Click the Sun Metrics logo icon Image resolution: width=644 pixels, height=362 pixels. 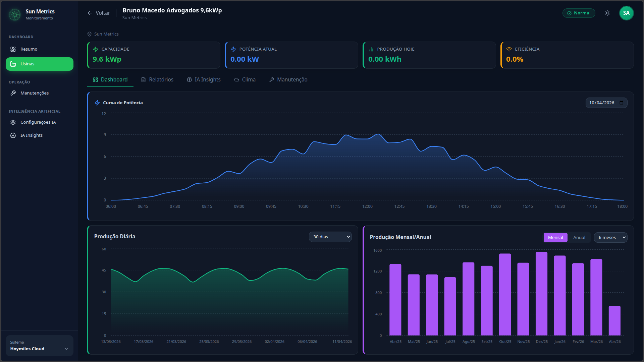(x=14, y=14)
